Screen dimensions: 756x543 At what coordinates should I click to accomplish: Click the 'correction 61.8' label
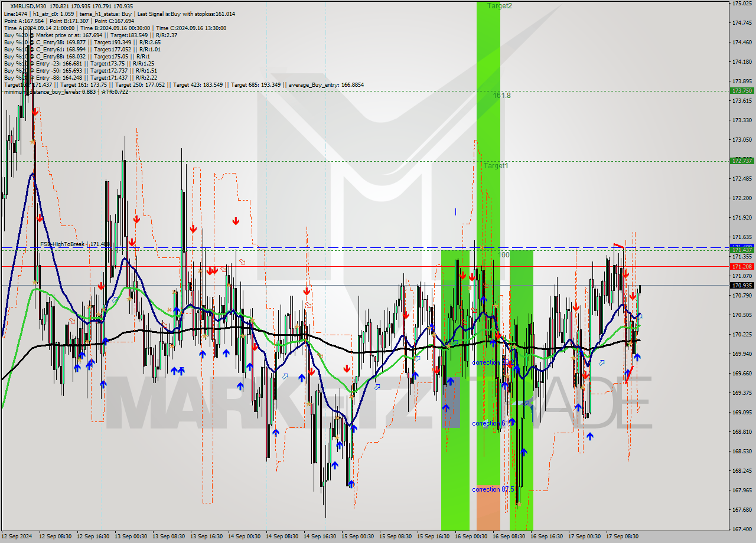pos(493,423)
